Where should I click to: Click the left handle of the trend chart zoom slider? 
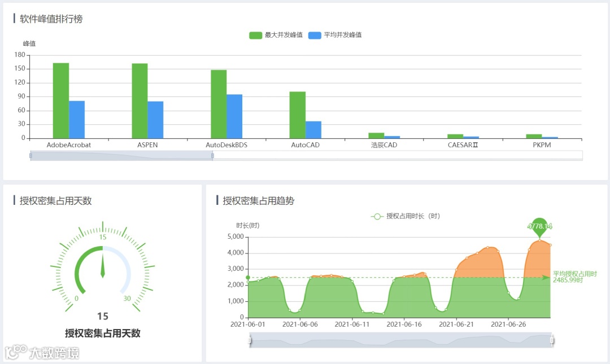click(x=250, y=341)
